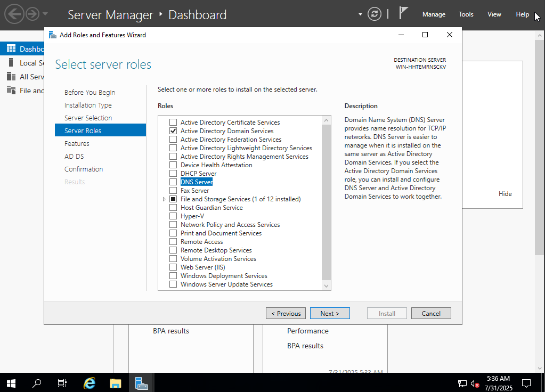
Task: Open Task View in the taskbar
Action: (62, 382)
